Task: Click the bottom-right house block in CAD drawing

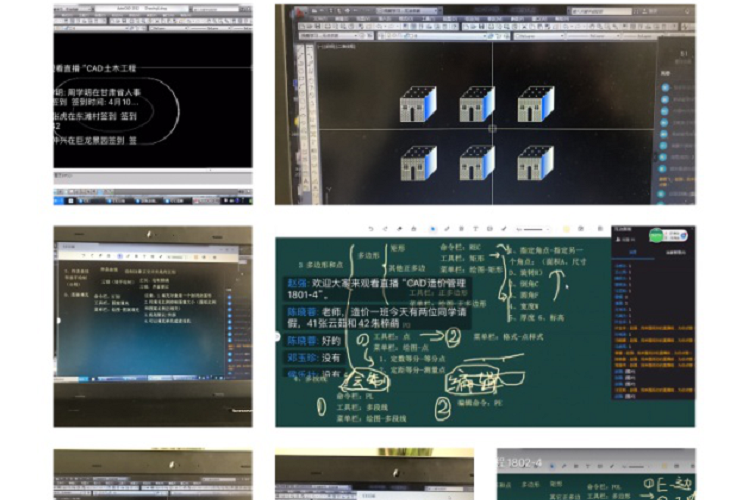Action: [534, 163]
